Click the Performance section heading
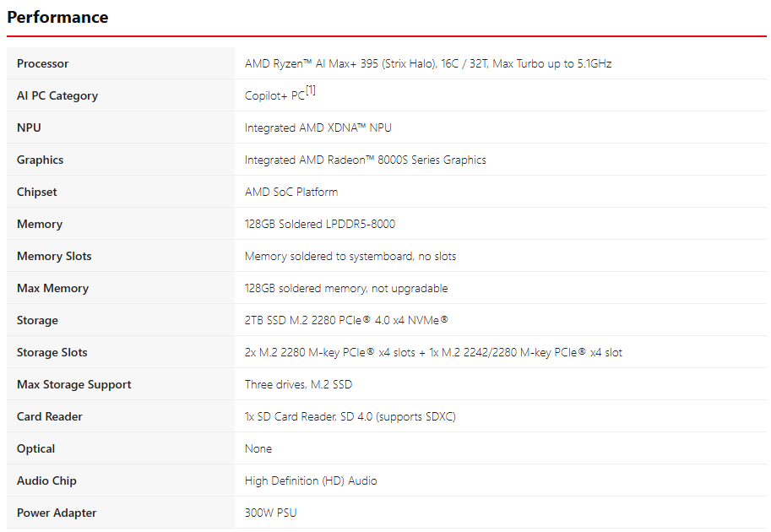The width and height of the screenshot is (771, 532). tap(57, 17)
